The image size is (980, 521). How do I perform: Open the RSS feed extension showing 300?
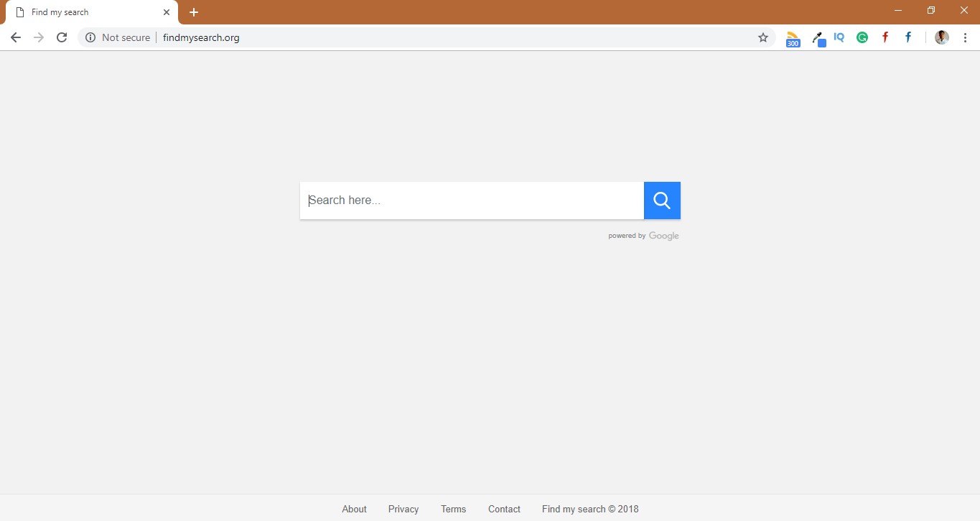(792, 37)
